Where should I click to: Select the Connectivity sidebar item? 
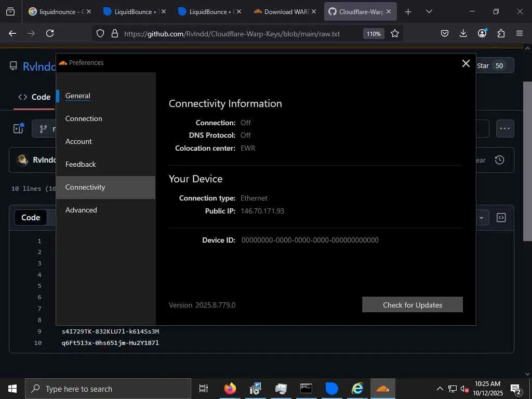105,187
